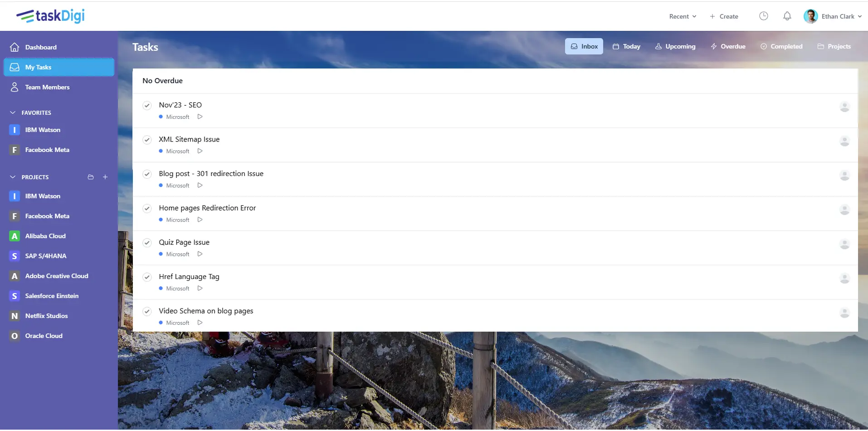Screen dimensions: 868x431
Task: Click the taskDigi logo
Action: tap(51, 16)
